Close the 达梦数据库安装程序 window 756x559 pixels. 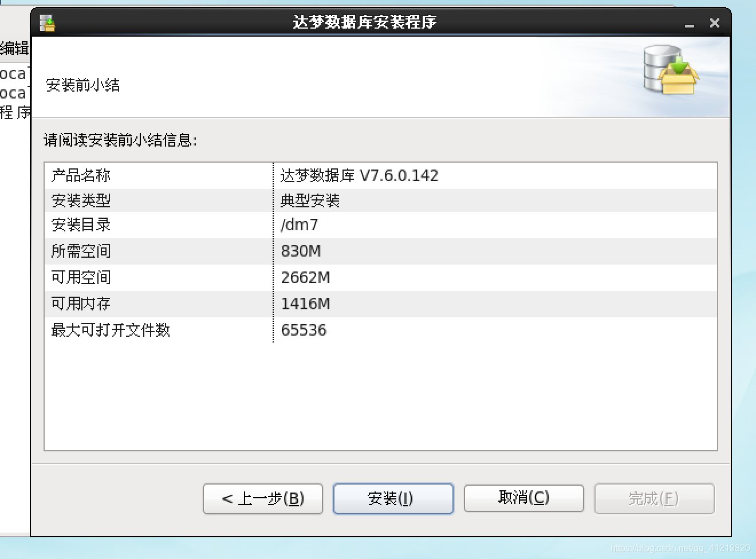[715, 23]
